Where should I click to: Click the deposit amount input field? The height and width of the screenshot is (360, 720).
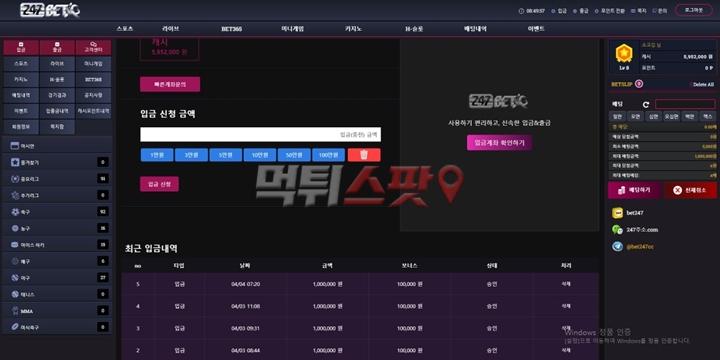pyautogui.click(x=260, y=135)
